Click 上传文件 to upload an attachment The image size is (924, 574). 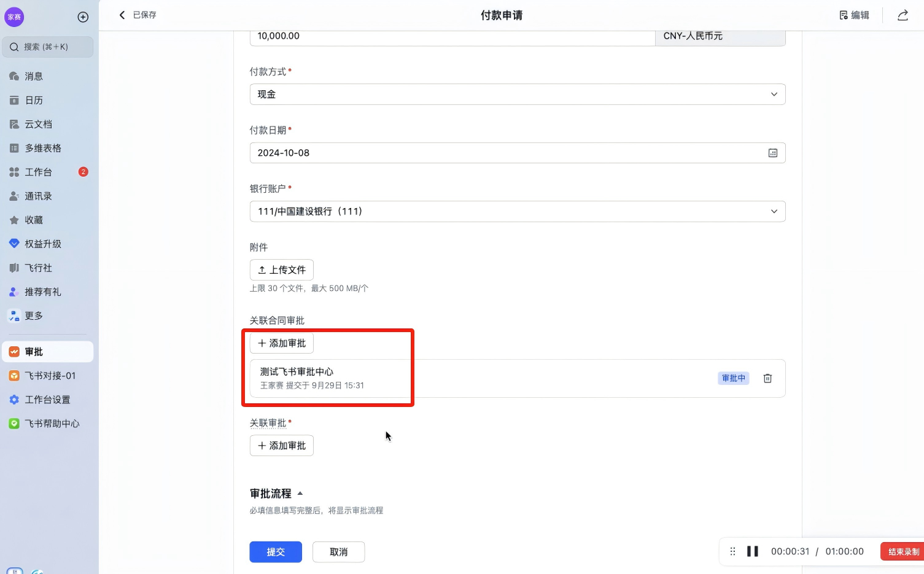282,270
